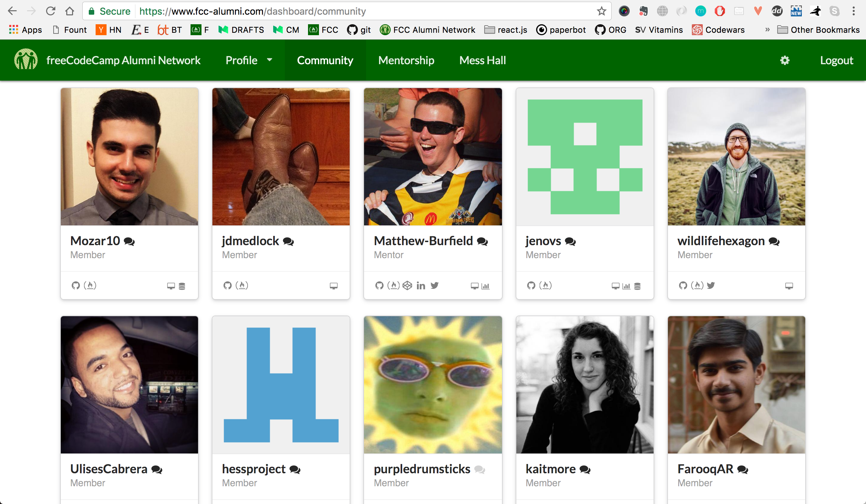Message FarooqAR using the chat icon
The height and width of the screenshot is (504, 866).
(x=743, y=469)
